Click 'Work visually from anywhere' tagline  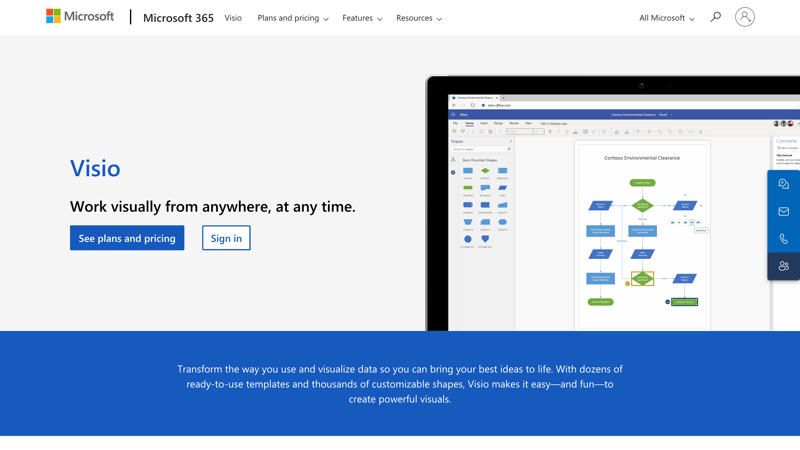(213, 207)
